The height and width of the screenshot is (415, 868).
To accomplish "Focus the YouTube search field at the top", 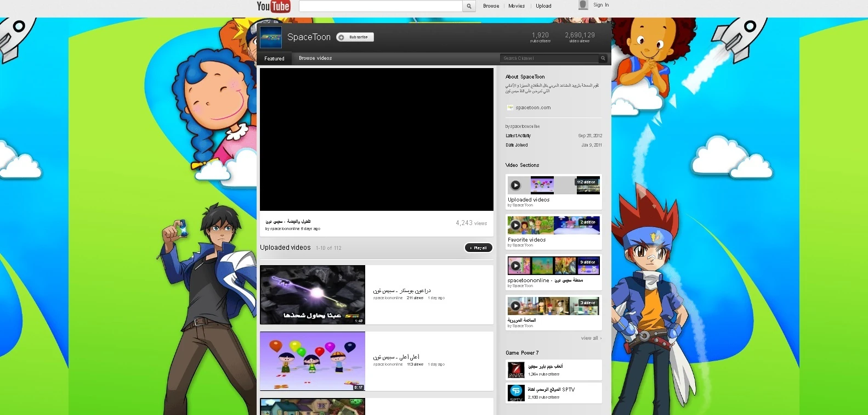I will (381, 6).
